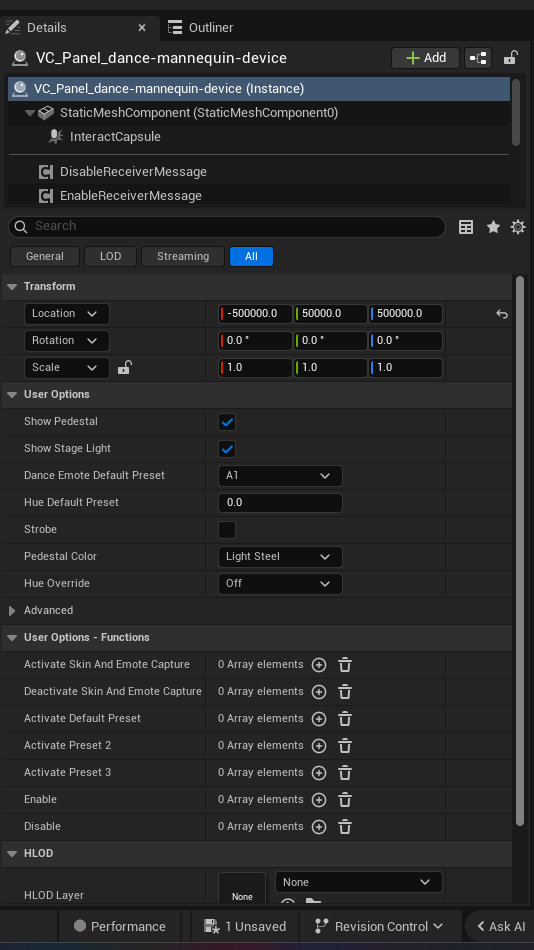Filter by LOD category
The width and height of the screenshot is (534, 950).
tap(110, 256)
